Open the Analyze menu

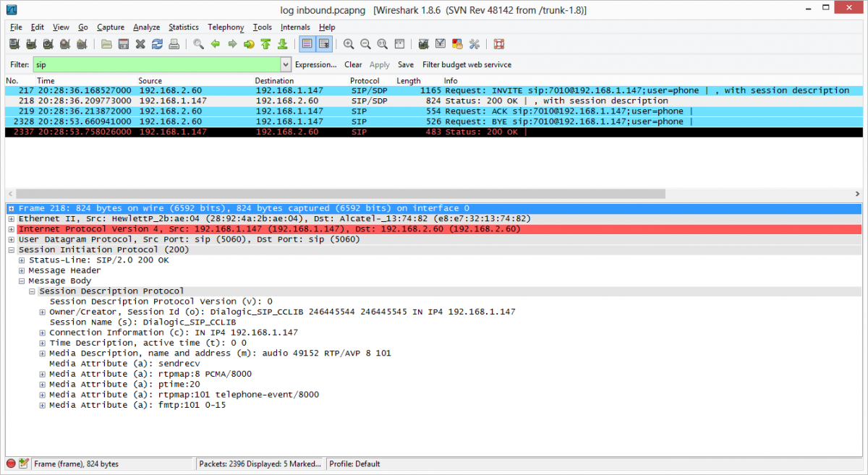pyautogui.click(x=146, y=27)
